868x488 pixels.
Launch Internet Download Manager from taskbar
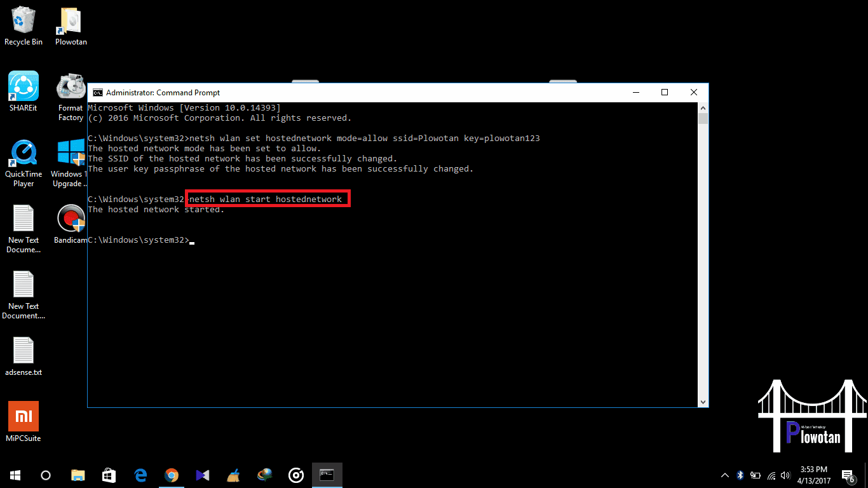264,475
